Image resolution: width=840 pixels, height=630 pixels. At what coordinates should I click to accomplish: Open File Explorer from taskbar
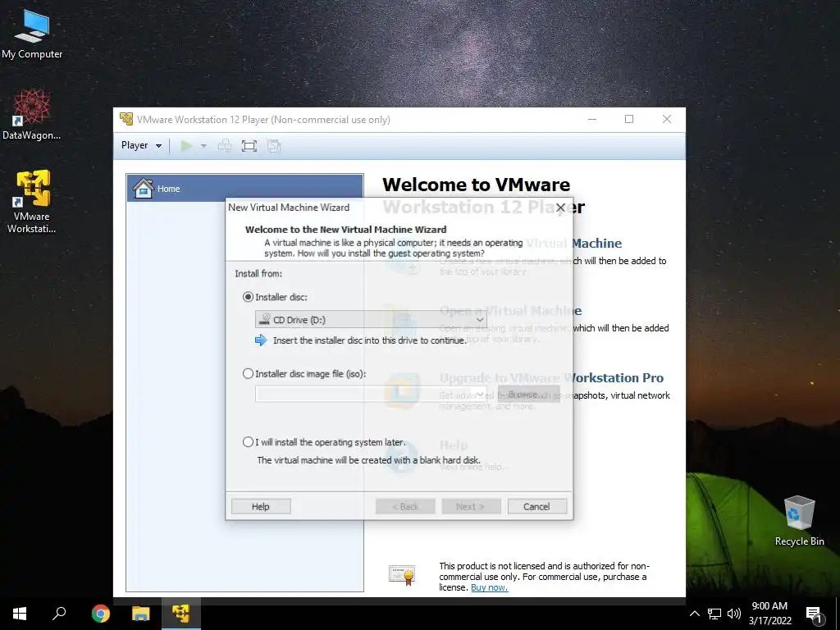pos(141,614)
